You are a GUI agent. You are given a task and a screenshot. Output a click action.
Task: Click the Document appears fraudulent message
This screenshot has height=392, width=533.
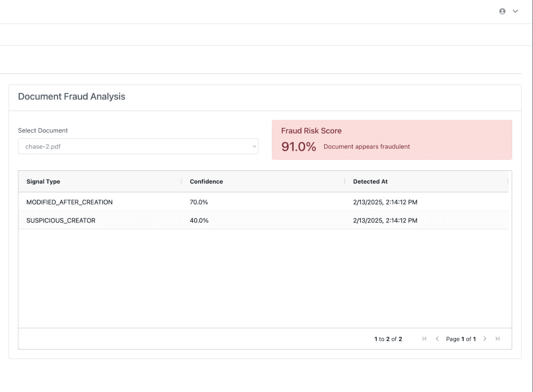(x=367, y=147)
